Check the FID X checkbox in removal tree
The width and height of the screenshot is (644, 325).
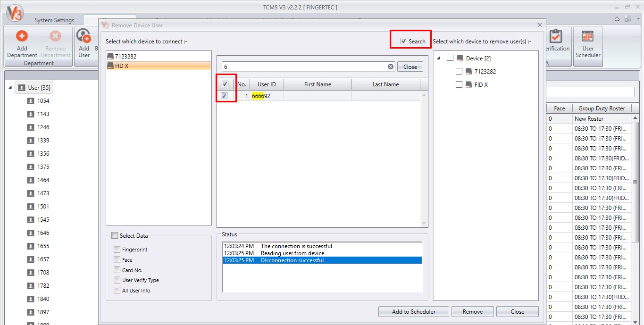coord(459,84)
